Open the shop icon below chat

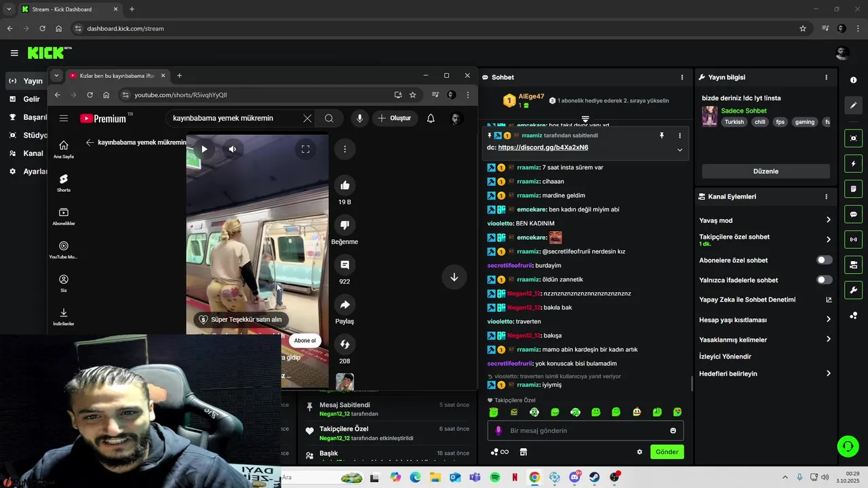pos(524,452)
